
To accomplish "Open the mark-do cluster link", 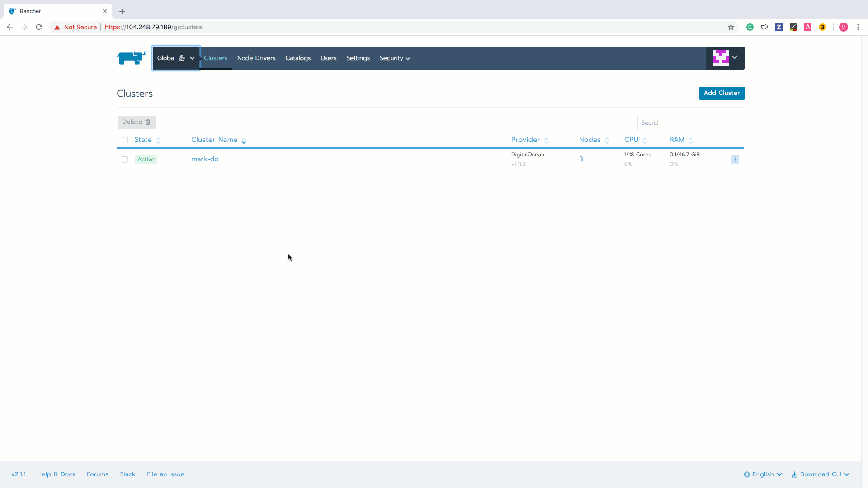I will coord(205,159).
